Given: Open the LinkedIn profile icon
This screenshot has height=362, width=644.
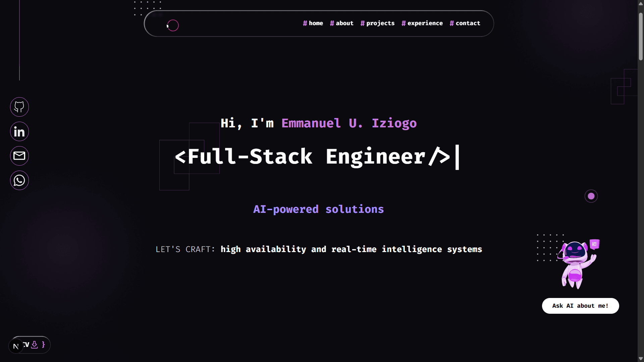Looking at the screenshot, I should [x=19, y=131].
